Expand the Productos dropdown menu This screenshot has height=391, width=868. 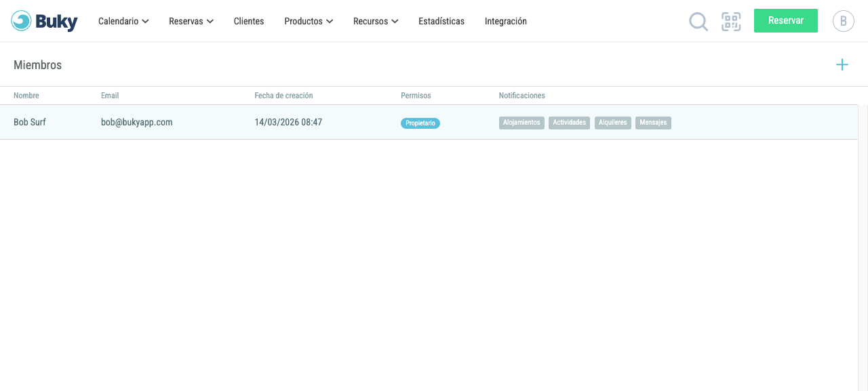click(x=309, y=21)
